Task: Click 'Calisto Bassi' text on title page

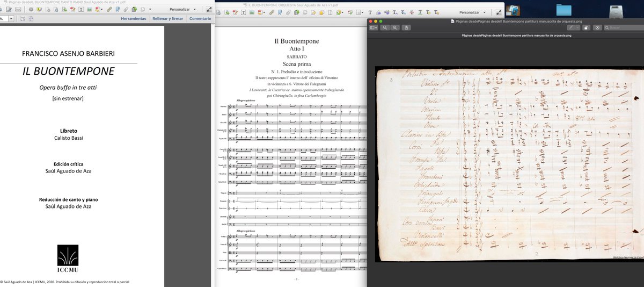Action: coord(68,139)
